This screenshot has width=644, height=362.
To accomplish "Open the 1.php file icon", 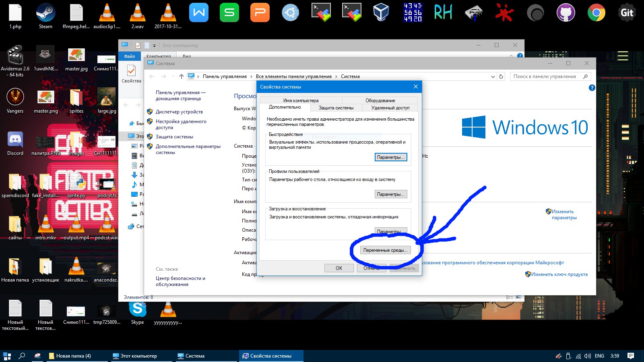I will (x=15, y=16).
